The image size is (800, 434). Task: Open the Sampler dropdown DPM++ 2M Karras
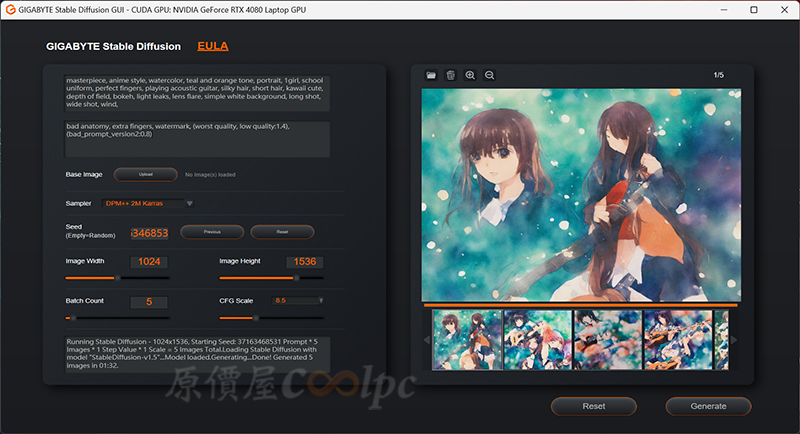tap(147, 203)
